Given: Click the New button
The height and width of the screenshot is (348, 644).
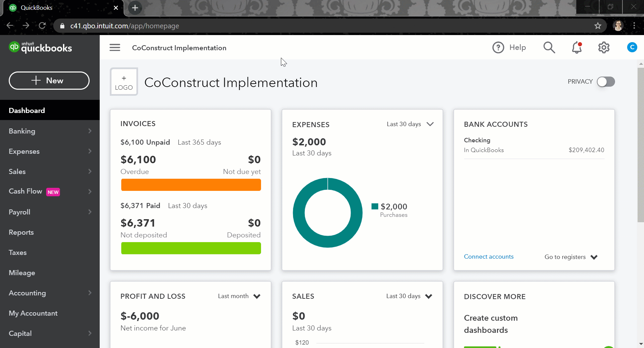Looking at the screenshot, I should (x=49, y=81).
